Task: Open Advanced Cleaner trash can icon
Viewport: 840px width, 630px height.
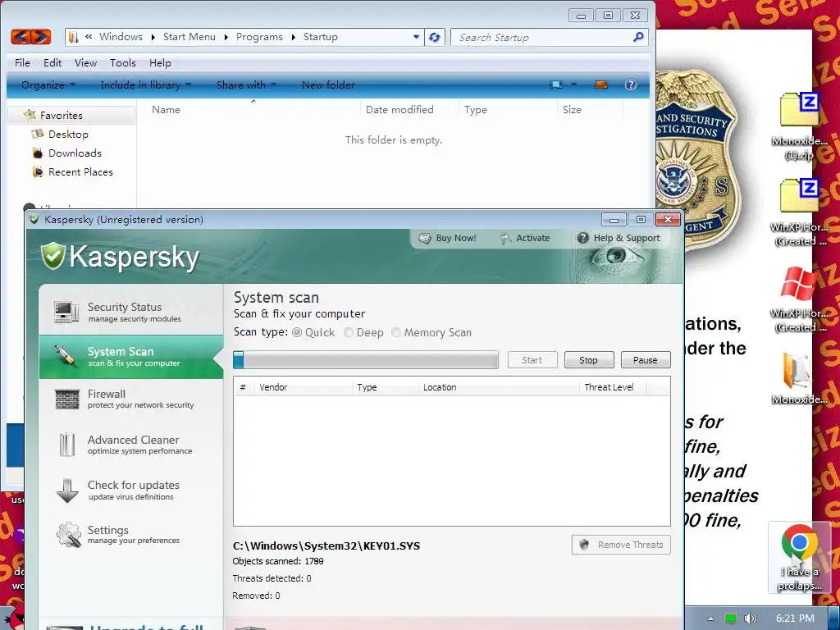Action: (x=67, y=444)
